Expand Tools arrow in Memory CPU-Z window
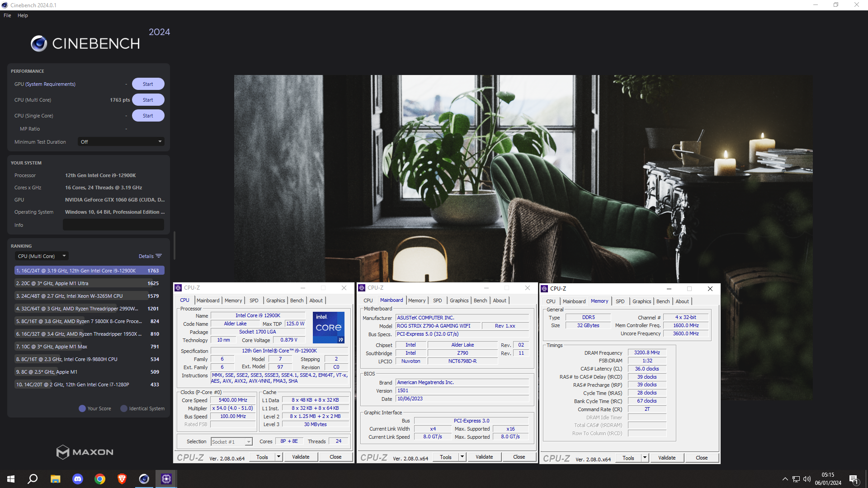868x488 pixels. (x=645, y=458)
